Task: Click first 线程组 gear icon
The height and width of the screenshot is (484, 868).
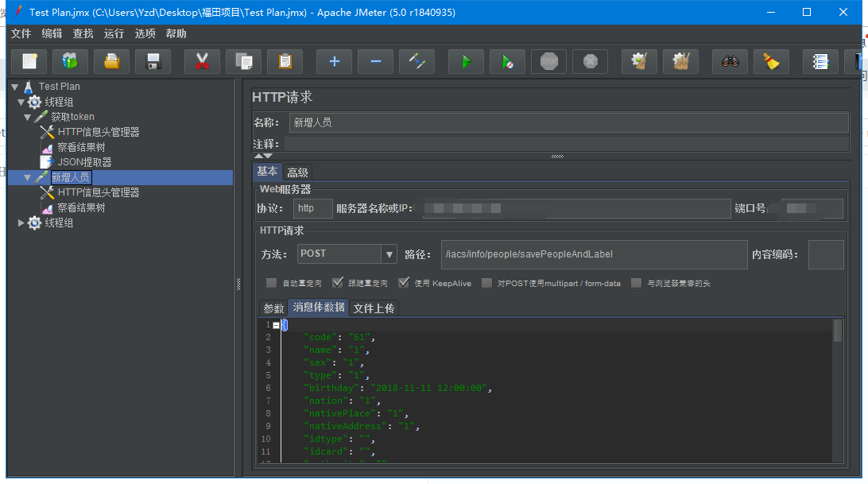Action: (34, 102)
